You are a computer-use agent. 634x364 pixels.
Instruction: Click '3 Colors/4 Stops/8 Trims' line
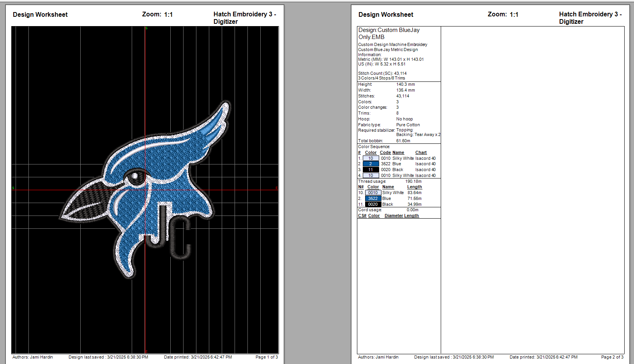tap(381, 78)
